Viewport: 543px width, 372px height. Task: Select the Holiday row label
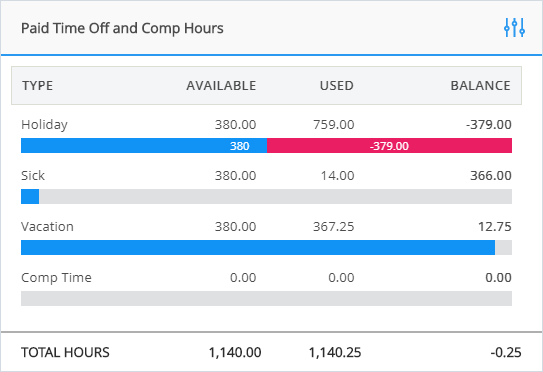[x=44, y=125]
